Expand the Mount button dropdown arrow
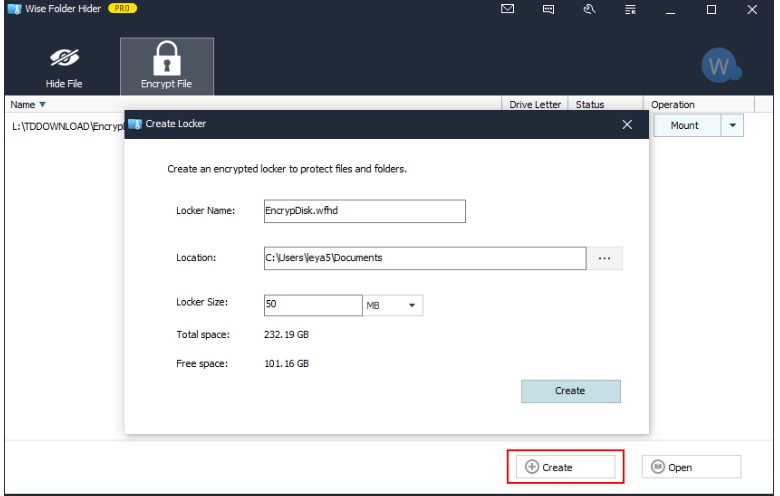The image size is (780, 496). 732,125
